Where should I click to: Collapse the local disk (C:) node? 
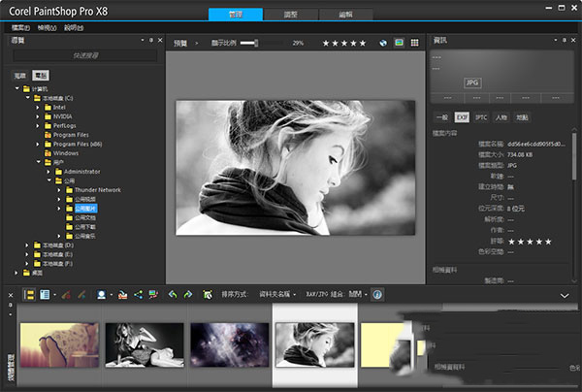point(27,98)
